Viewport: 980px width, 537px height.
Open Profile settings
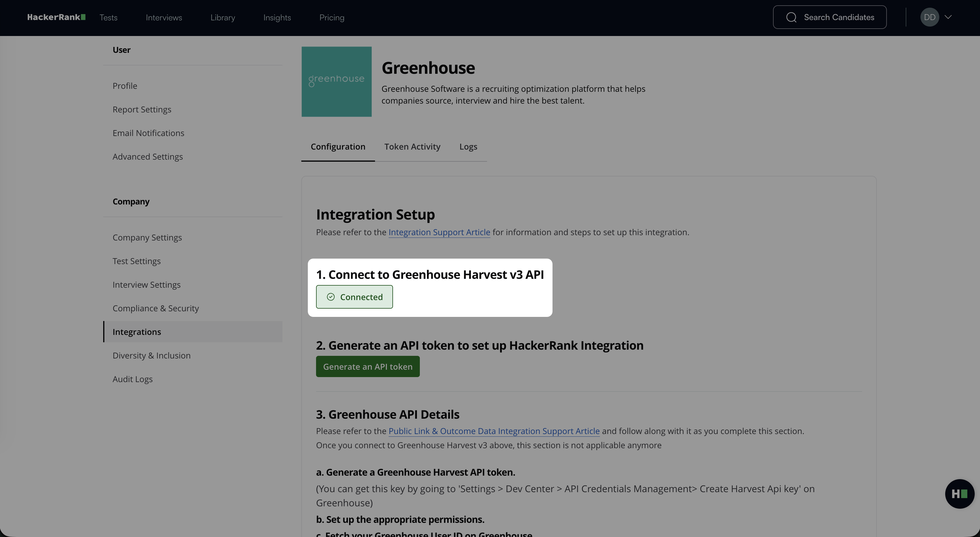pos(125,86)
